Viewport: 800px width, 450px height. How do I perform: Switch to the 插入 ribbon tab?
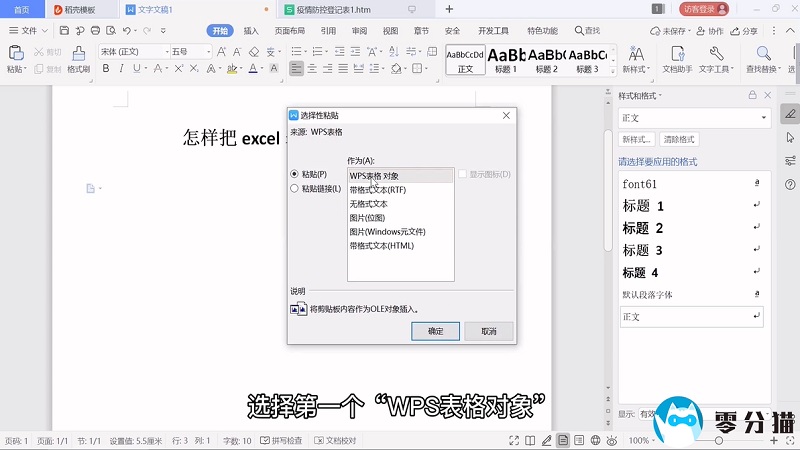coord(251,31)
